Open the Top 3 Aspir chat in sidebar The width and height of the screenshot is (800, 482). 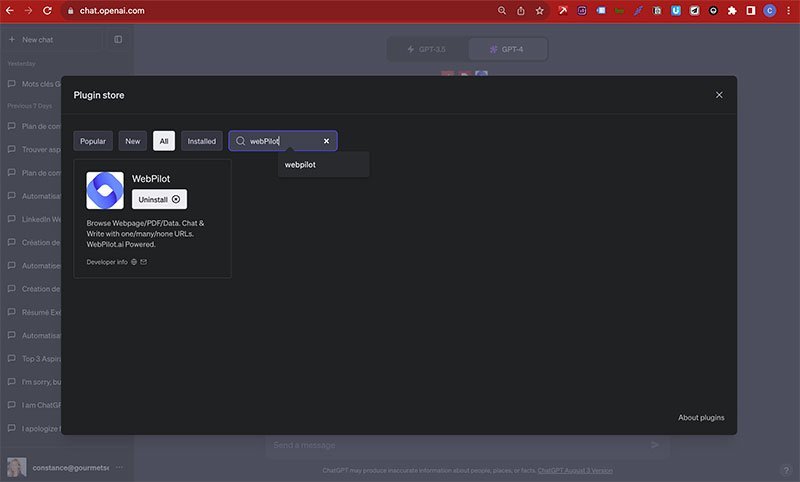pos(34,359)
